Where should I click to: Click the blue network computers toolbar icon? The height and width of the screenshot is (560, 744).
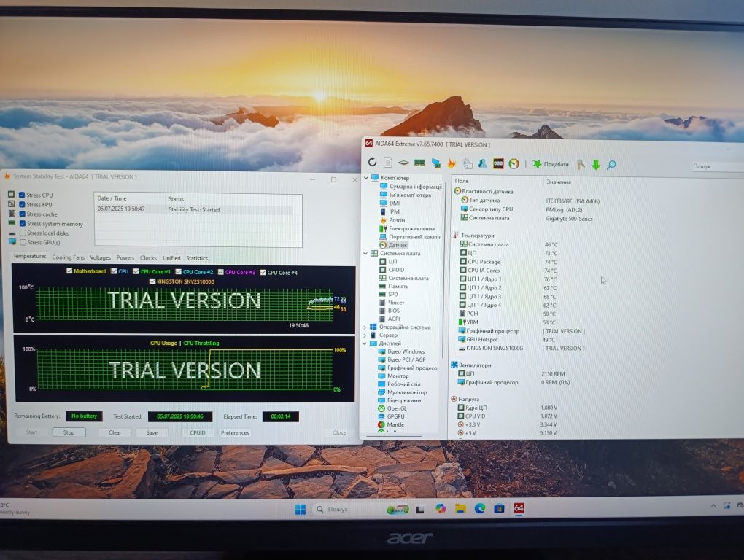click(x=435, y=163)
